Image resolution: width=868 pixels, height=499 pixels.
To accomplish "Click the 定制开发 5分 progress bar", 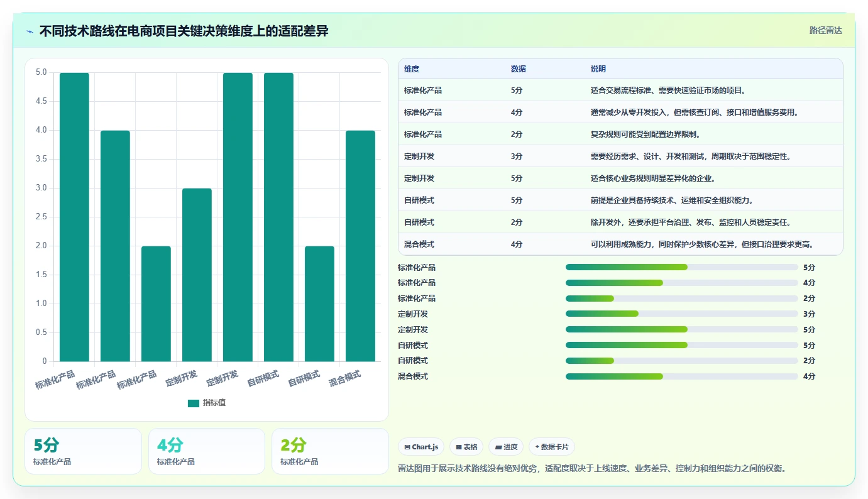I will [682, 329].
